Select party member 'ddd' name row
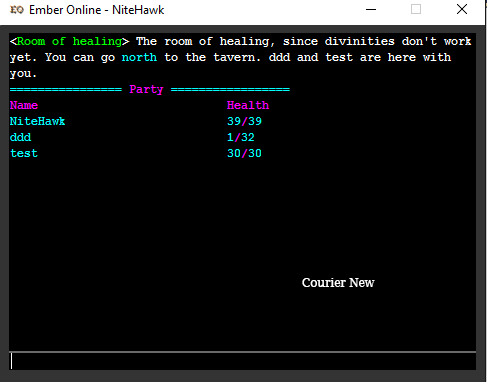 coord(20,137)
